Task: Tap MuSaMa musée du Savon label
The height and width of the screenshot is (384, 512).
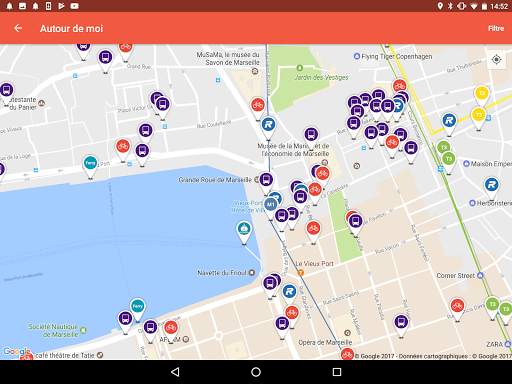Action: 228,59
